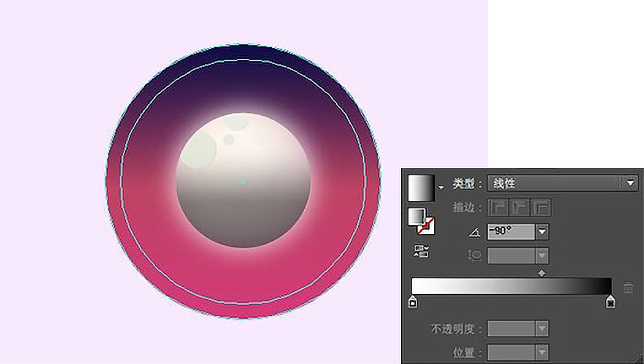Click the angle icon beside -90 field

(475, 232)
